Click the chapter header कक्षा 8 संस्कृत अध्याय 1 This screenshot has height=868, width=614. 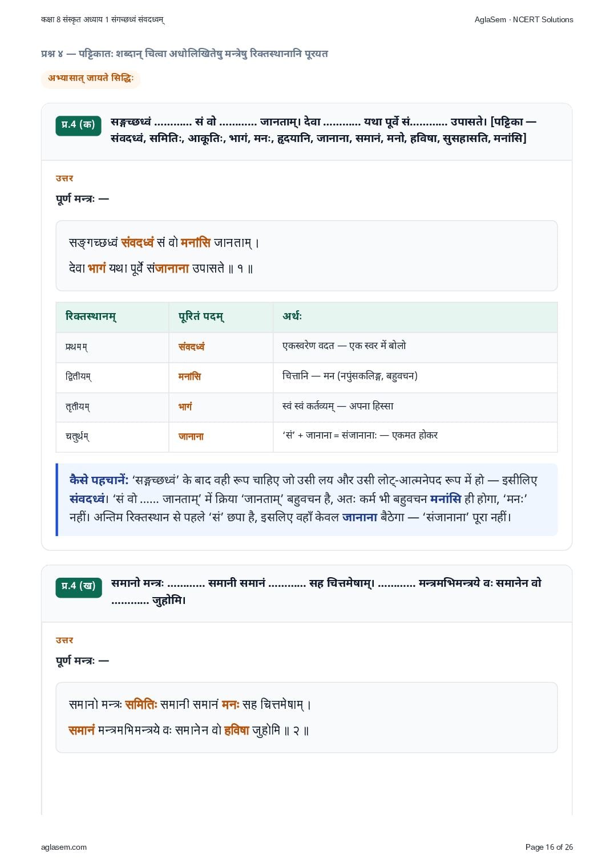103,19
